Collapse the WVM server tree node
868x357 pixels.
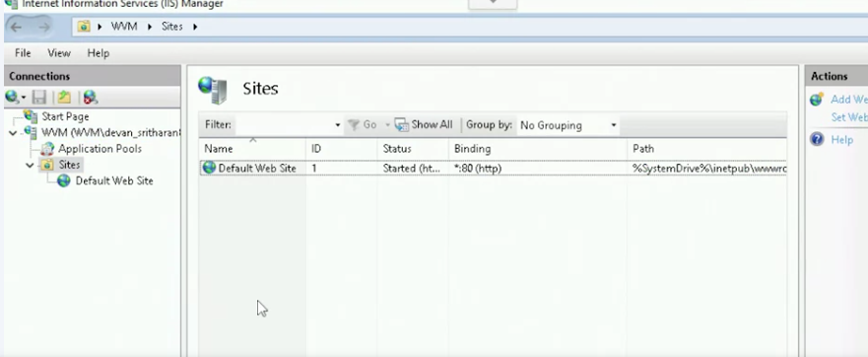pyautogui.click(x=13, y=133)
